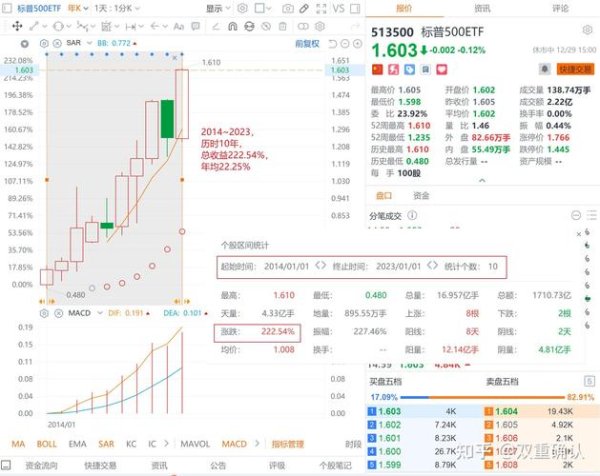Click the pink lightning icon under the price

(x=393, y=69)
